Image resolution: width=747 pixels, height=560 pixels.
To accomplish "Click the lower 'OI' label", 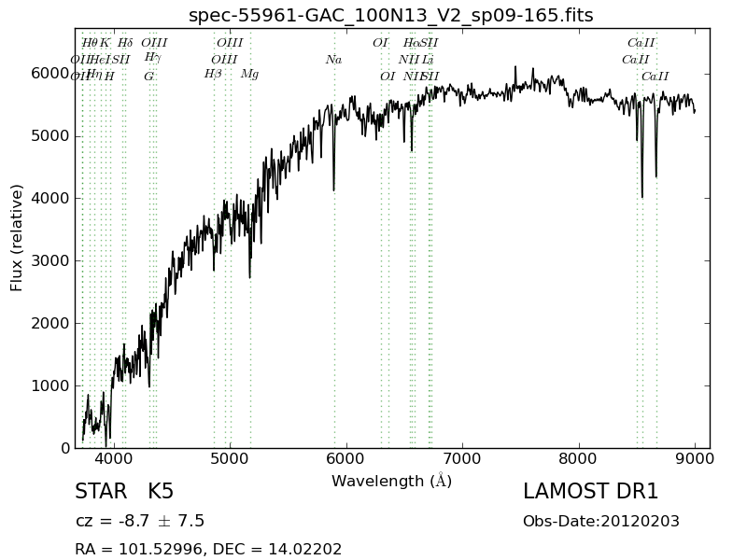I will coord(388,77).
